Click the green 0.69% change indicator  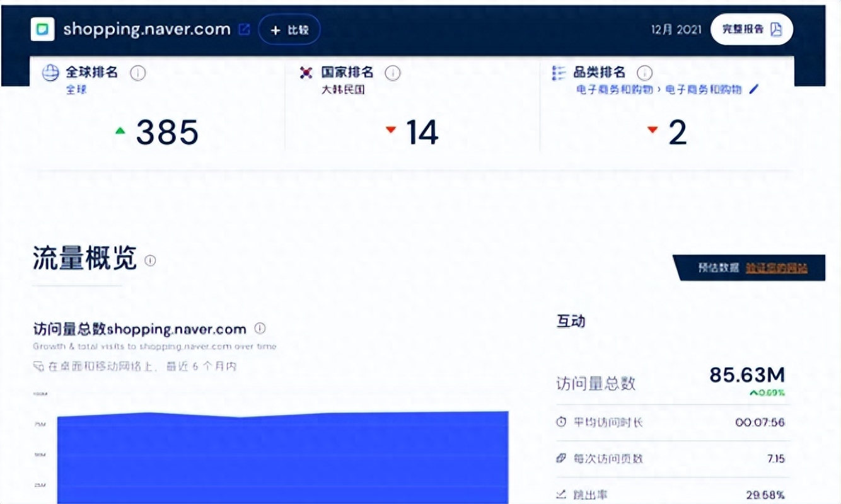point(767,393)
